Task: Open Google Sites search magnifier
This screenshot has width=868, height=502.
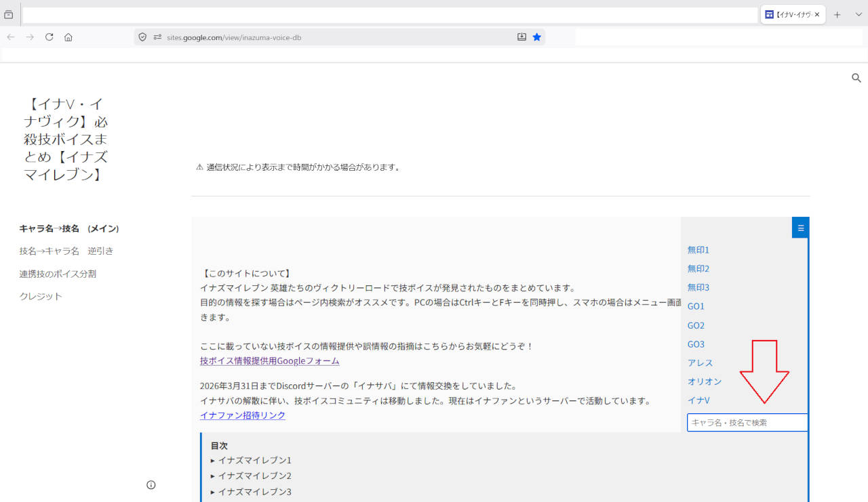Action: pos(856,78)
